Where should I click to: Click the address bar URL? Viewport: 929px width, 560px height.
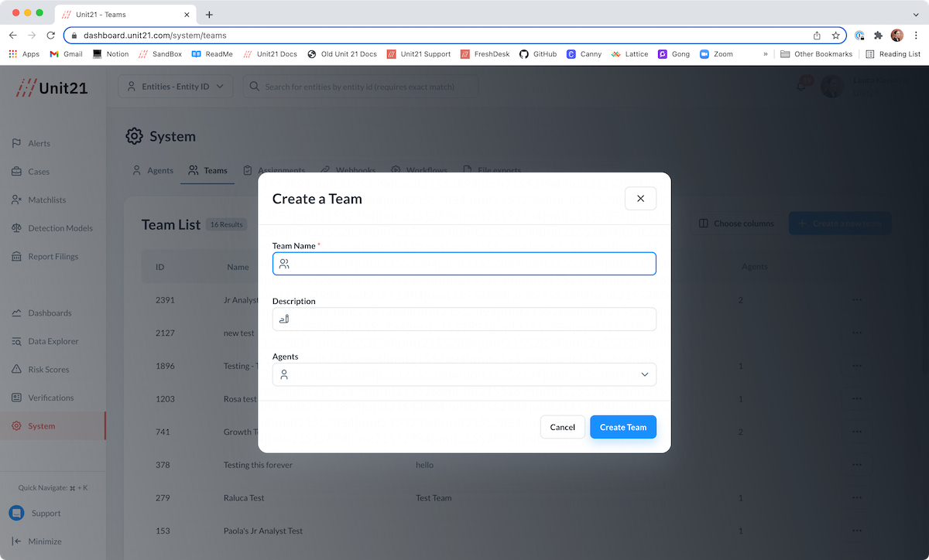coord(155,36)
